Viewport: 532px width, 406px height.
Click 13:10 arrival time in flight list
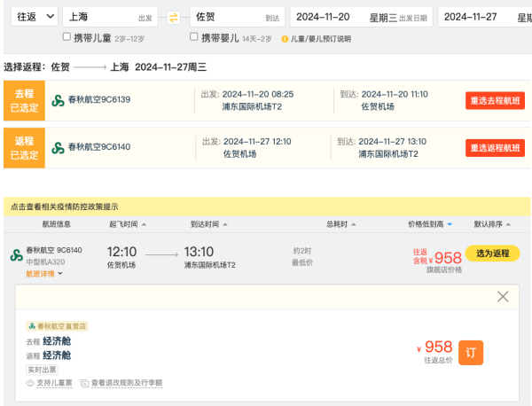pos(199,252)
